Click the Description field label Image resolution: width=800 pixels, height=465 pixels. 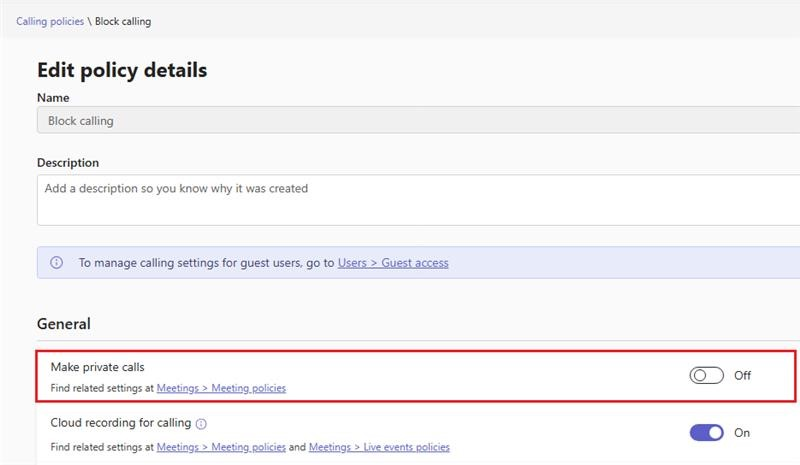coord(68,163)
